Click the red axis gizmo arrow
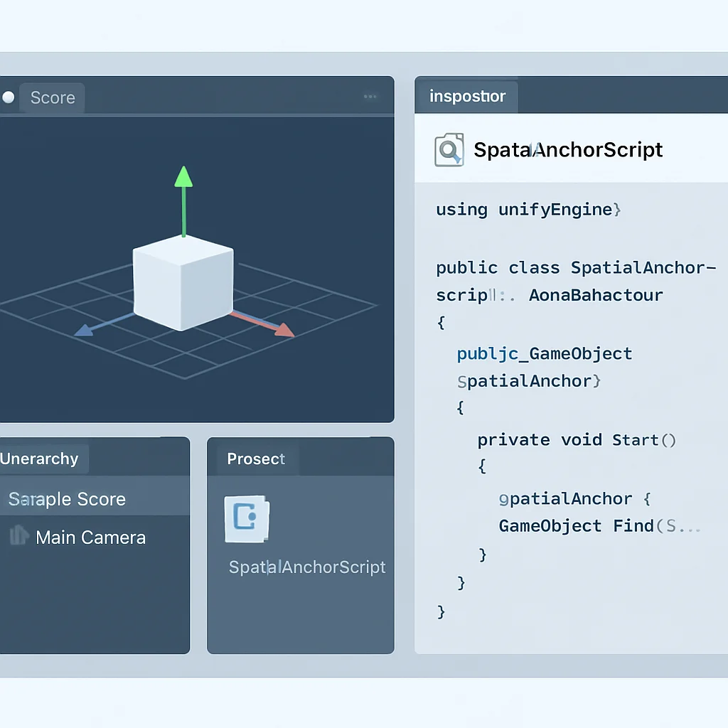 pyautogui.click(x=264, y=323)
